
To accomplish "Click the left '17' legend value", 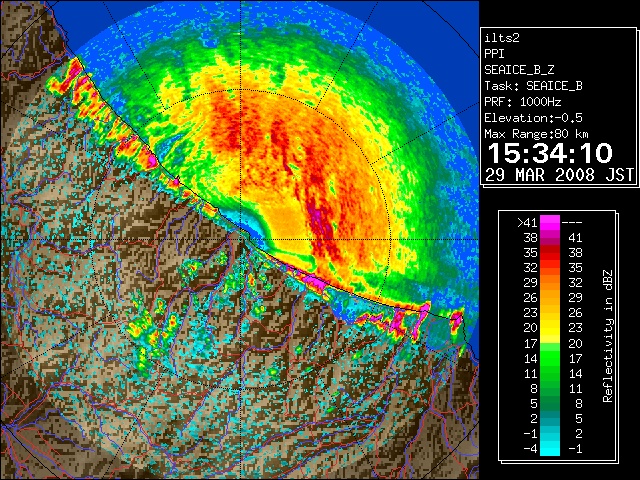I will point(530,343).
